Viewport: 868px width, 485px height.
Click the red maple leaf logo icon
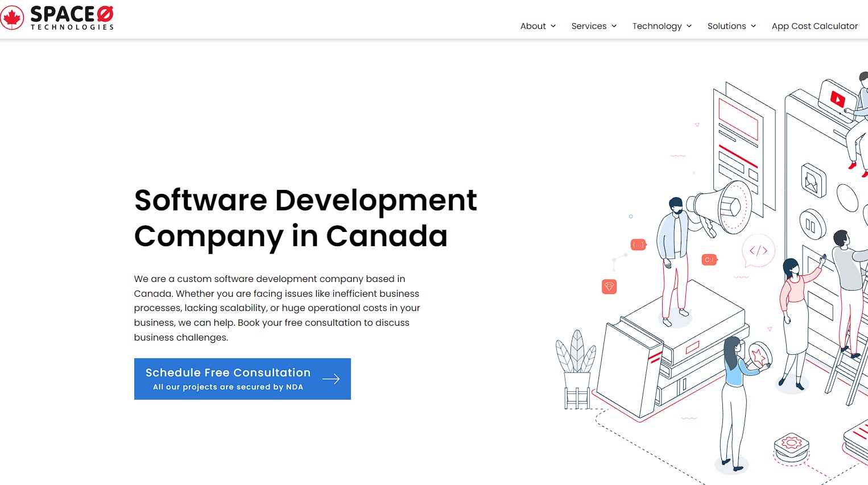pyautogui.click(x=12, y=18)
